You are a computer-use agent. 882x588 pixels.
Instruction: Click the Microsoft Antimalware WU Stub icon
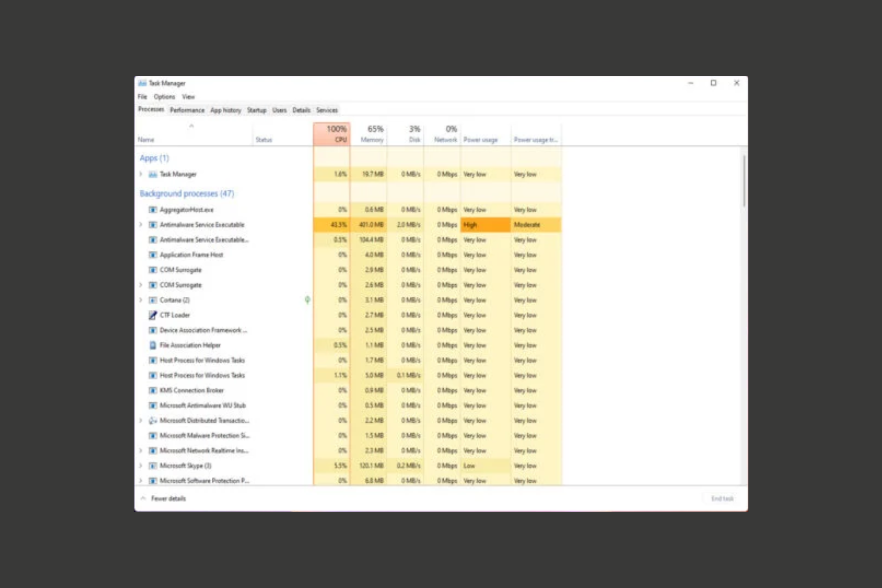point(153,405)
